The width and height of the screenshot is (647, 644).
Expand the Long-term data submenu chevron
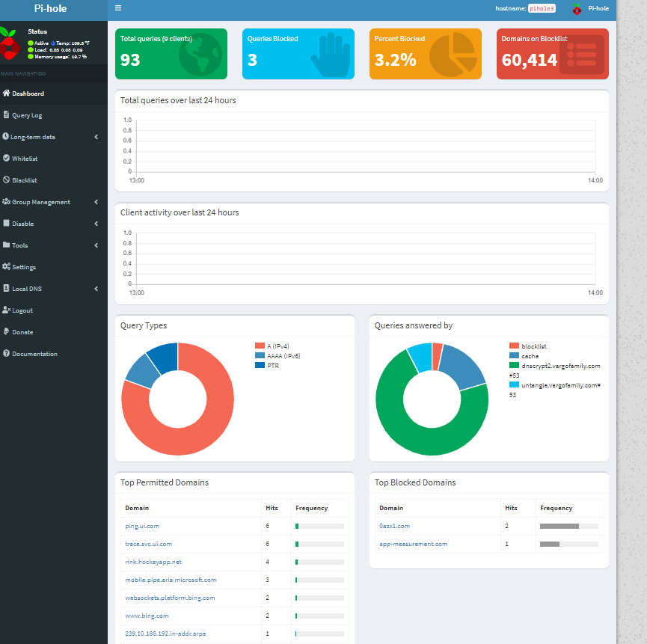pos(96,137)
